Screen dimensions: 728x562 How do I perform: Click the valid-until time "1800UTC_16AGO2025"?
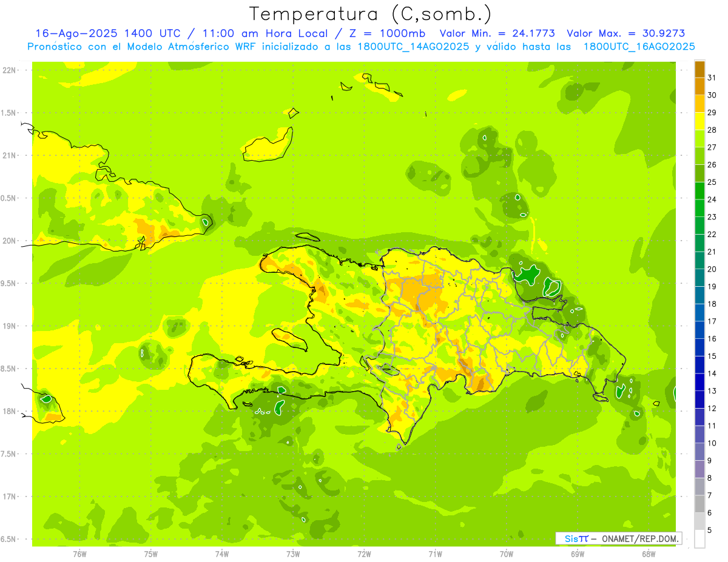point(639,47)
